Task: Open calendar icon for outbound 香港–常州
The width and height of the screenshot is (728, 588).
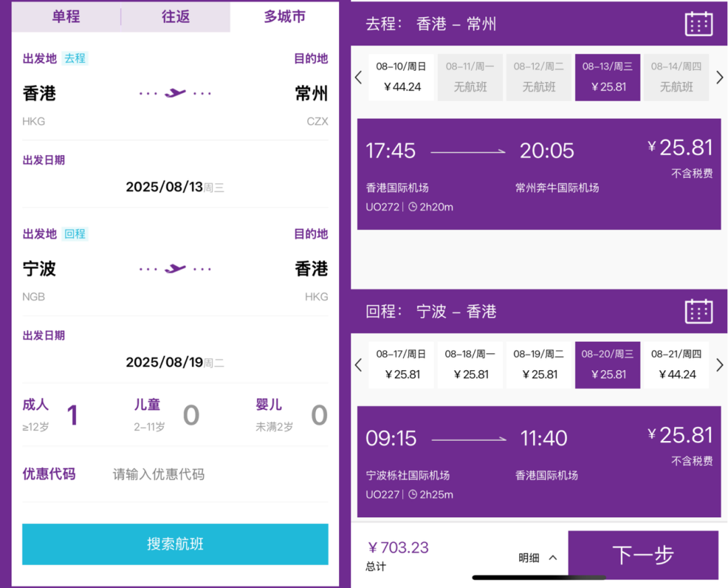Action: [698, 24]
